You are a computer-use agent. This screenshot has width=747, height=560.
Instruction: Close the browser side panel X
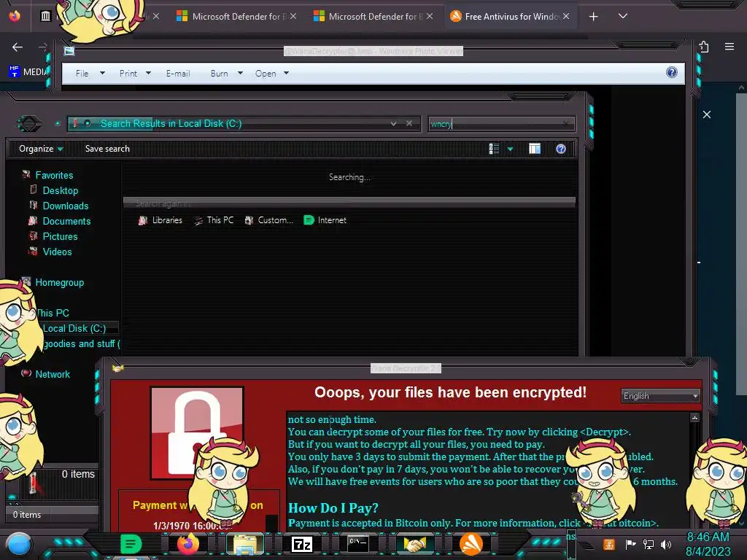coord(707,114)
